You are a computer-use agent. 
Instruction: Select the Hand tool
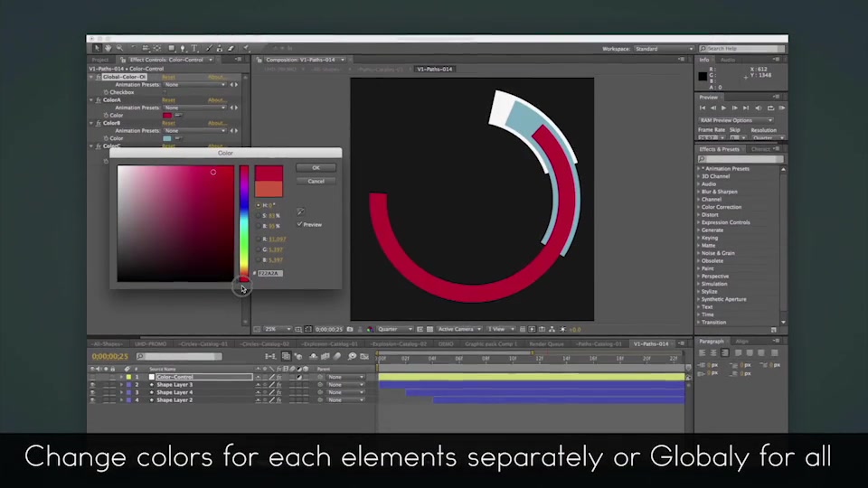pyautogui.click(x=108, y=49)
